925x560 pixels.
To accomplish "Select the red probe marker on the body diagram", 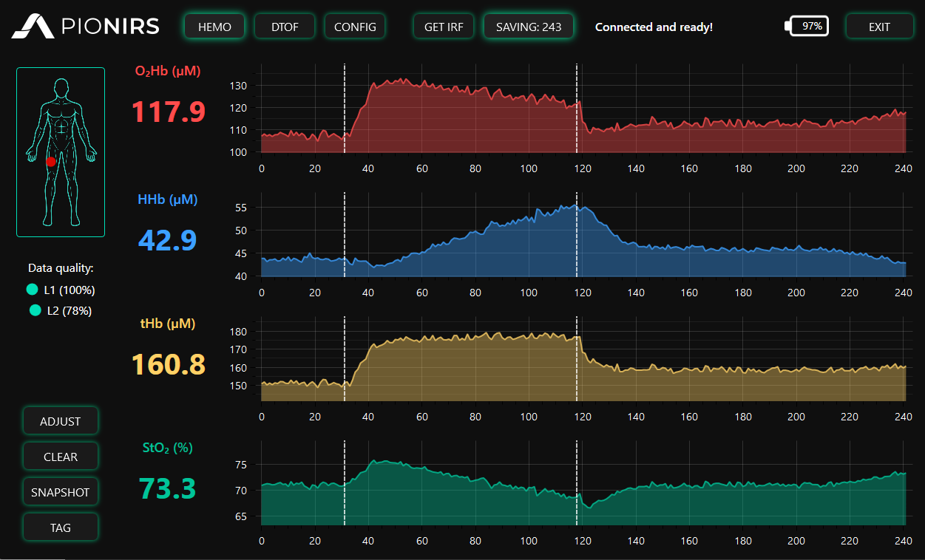I will [x=51, y=161].
